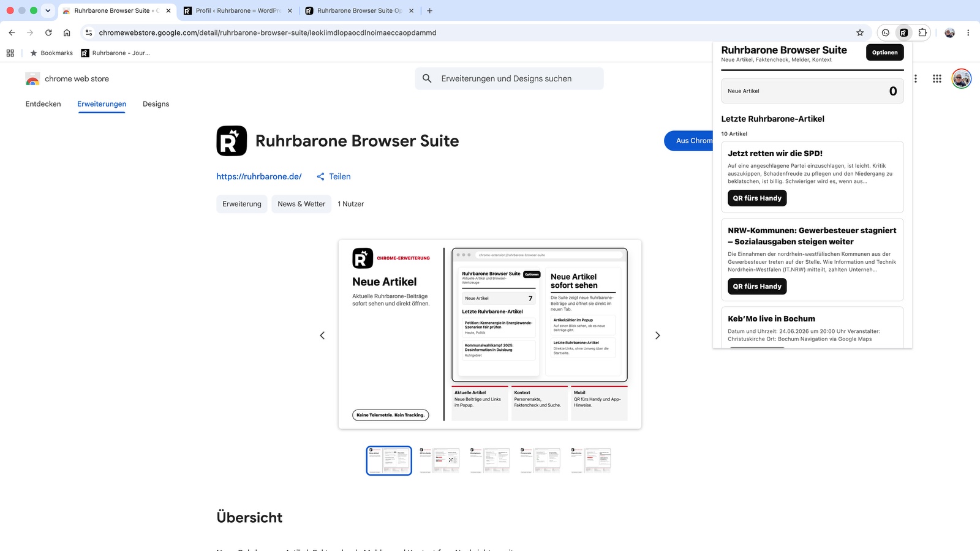Click the Teilen share link
980x551 pixels.
334,176
